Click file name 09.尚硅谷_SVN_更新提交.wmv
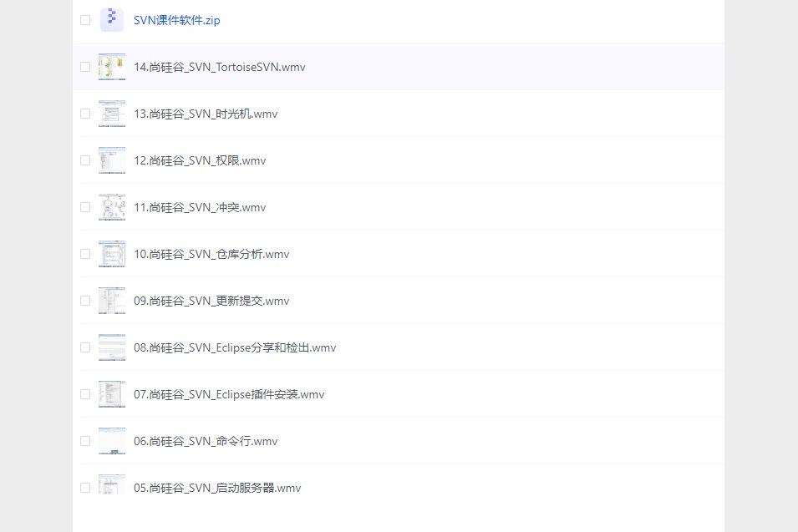 pyautogui.click(x=211, y=301)
